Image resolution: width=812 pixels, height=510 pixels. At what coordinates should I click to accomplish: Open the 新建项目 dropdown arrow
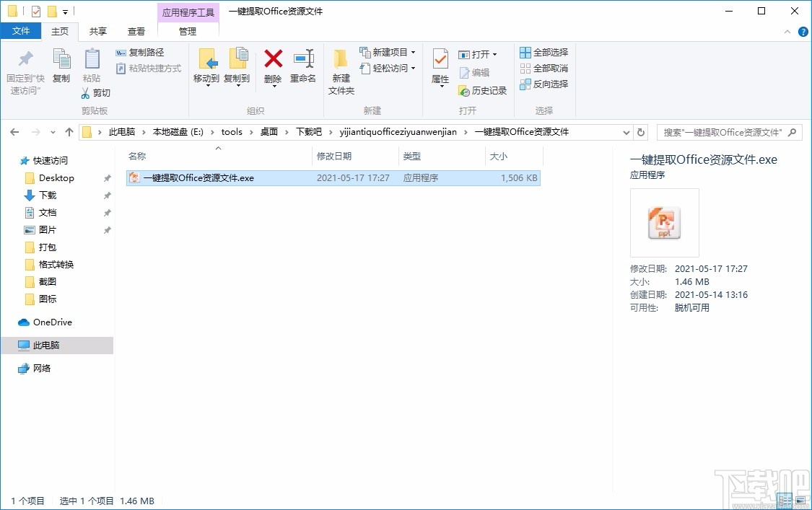(413, 52)
